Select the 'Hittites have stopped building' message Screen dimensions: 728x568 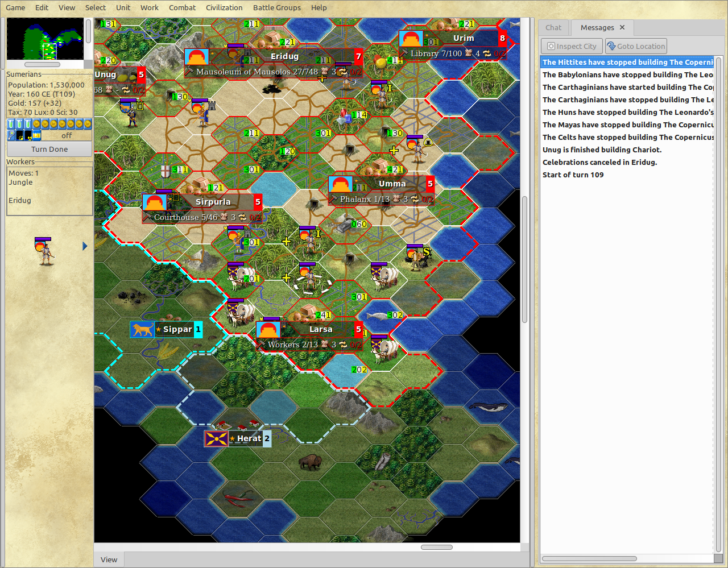click(627, 62)
